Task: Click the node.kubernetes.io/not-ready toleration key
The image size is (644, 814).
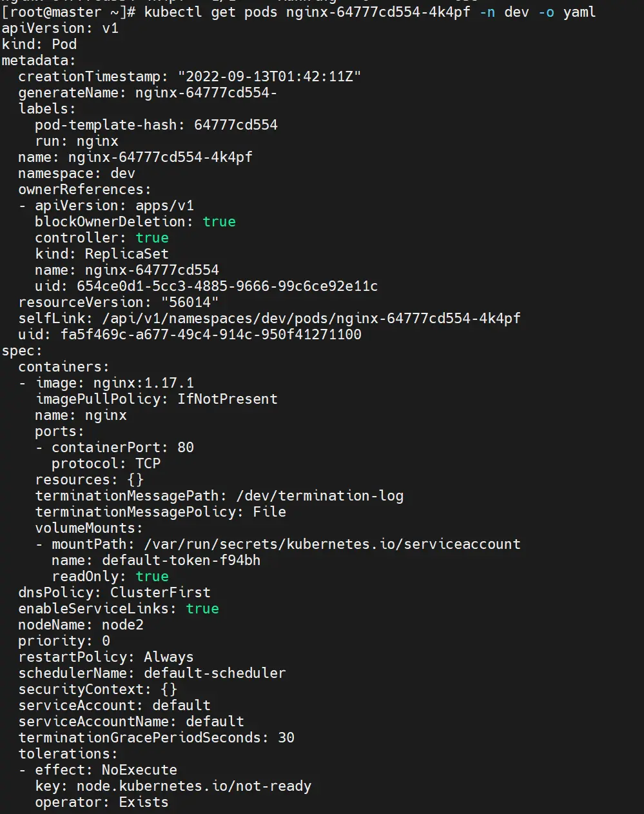Action: click(x=193, y=786)
